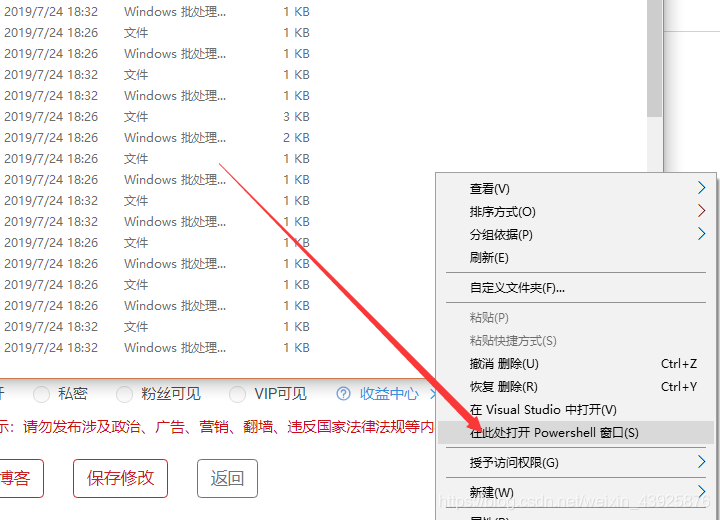This screenshot has width=720, height=520.
Task: Click 恢复 删除(R) menu item
Action: (575, 387)
